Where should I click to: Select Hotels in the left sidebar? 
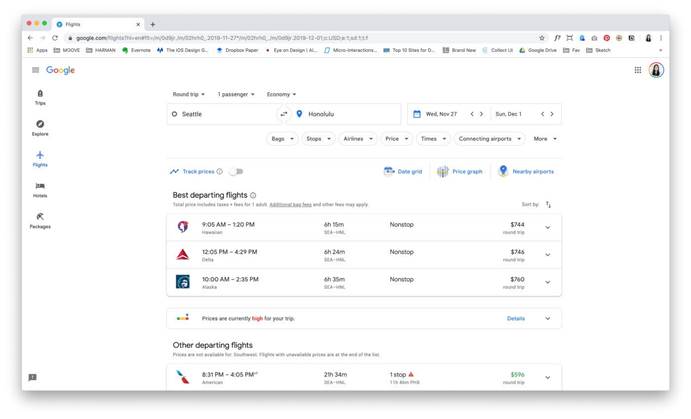tap(40, 189)
